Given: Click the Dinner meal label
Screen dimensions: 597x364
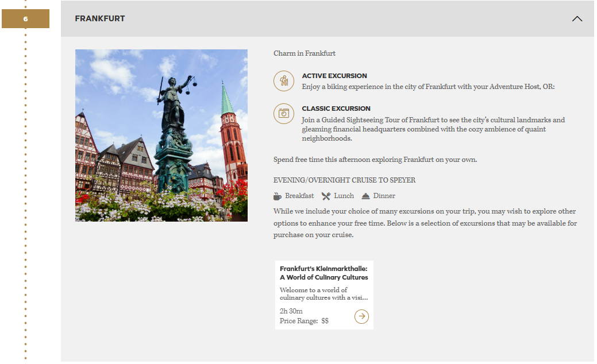Looking at the screenshot, I should [x=384, y=196].
